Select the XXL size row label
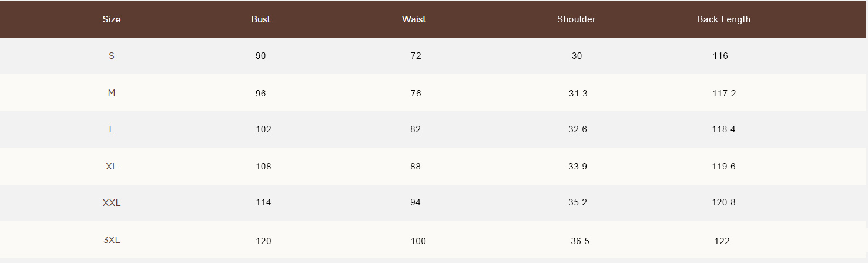The height and width of the screenshot is (263, 868). click(112, 203)
